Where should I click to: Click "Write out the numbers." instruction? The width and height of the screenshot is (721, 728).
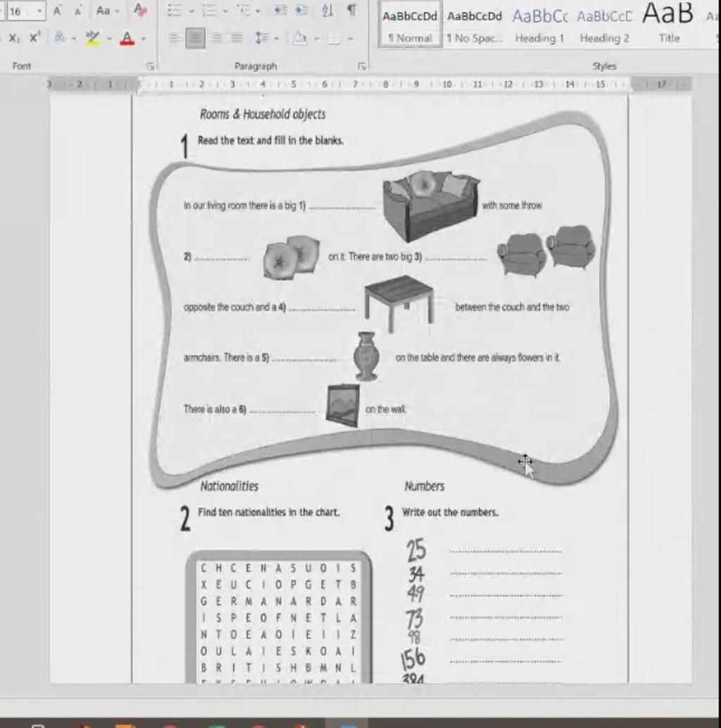(450, 512)
